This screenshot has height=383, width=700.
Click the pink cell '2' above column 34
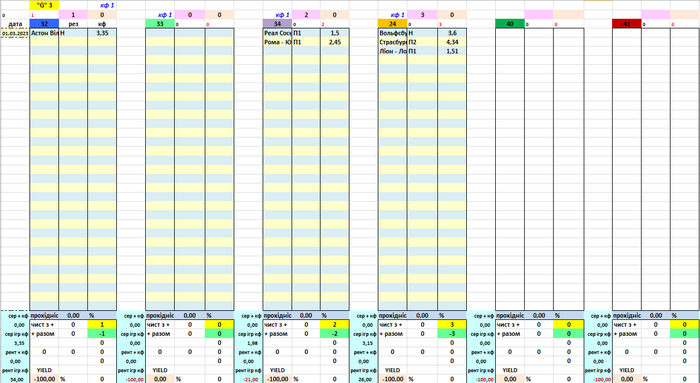click(x=306, y=15)
